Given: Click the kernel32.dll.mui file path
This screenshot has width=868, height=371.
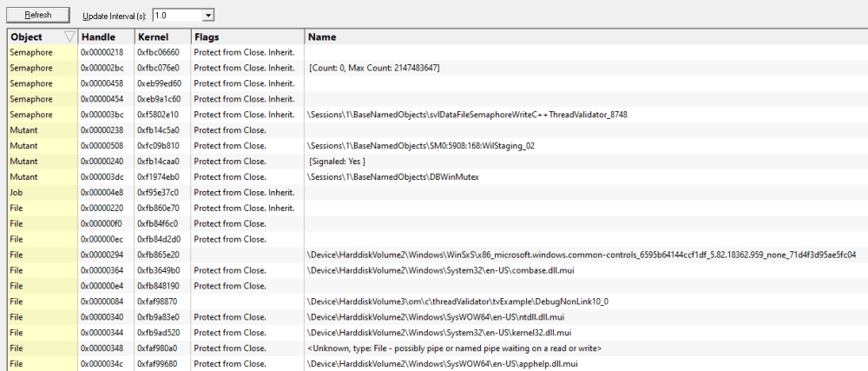Looking at the screenshot, I should (439, 332).
